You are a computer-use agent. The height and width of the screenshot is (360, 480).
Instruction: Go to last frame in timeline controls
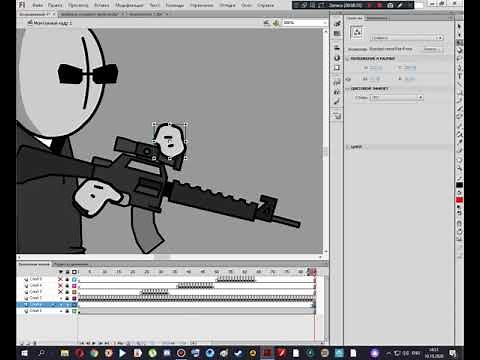tap(107, 343)
